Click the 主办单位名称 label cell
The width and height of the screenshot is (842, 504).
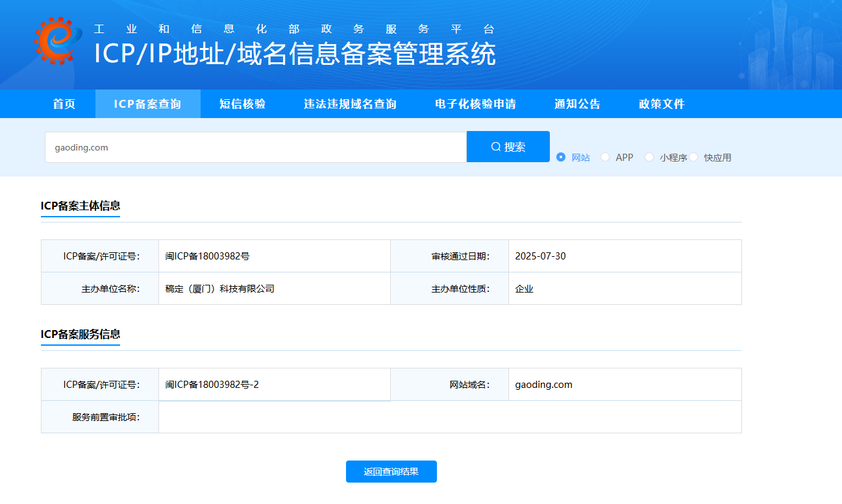100,289
